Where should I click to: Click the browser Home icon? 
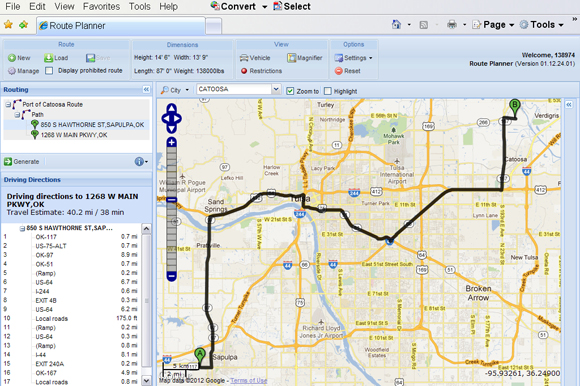[x=396, y=25]
